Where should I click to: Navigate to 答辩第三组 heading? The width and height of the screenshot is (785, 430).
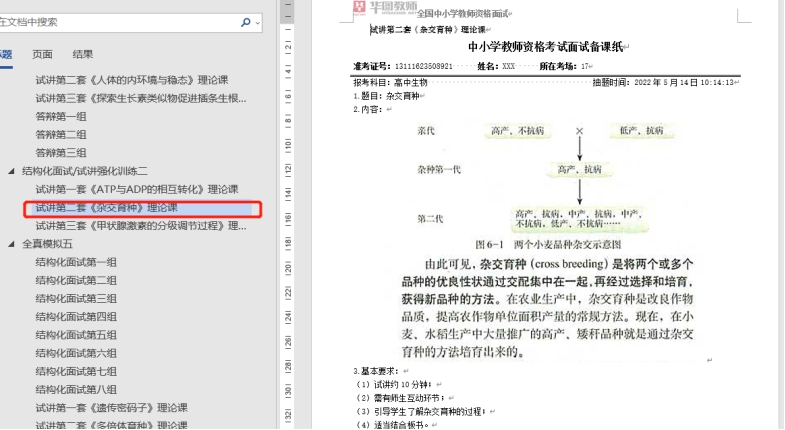click(x=60, y=153)
